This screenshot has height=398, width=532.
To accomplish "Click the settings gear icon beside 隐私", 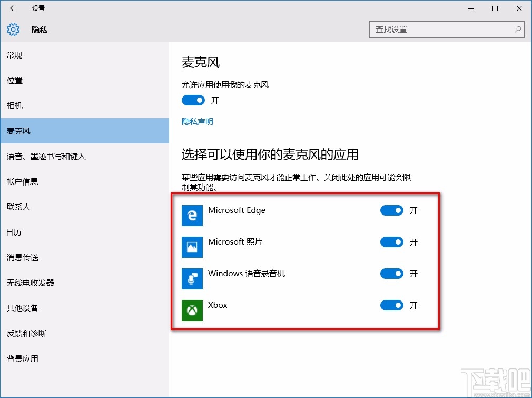I will click(x=13, y=30).
